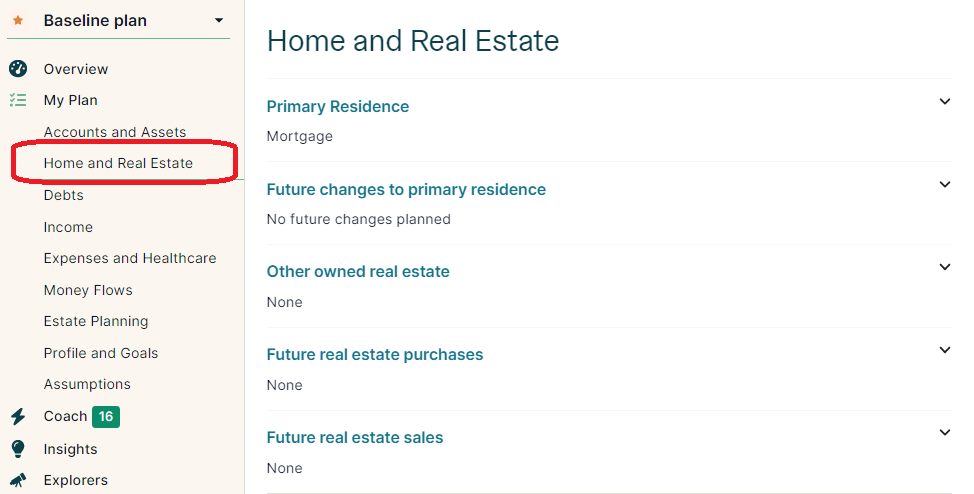This screenshot has height=494, width=974.
Task: Open Estate Planning from the sidebar
Action: tap(96, 321)
